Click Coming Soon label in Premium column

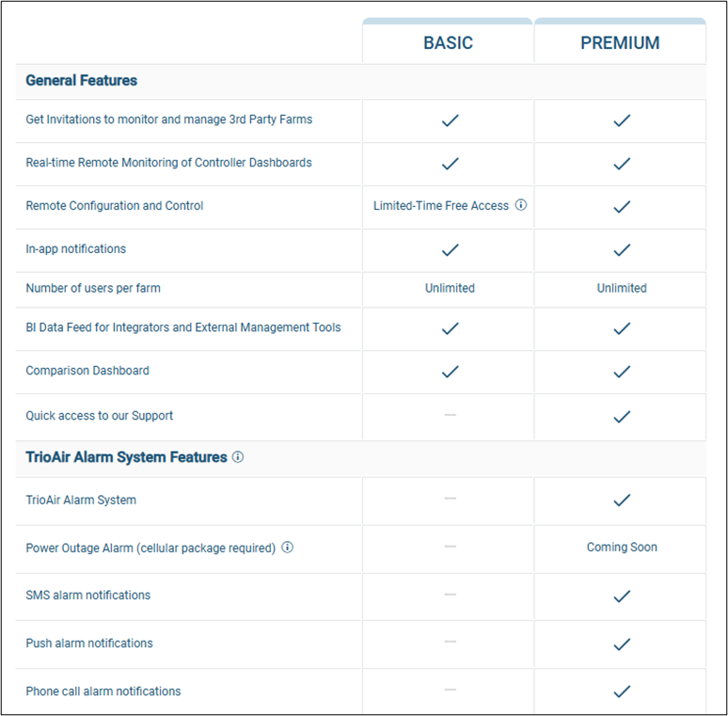coord(622,548)
